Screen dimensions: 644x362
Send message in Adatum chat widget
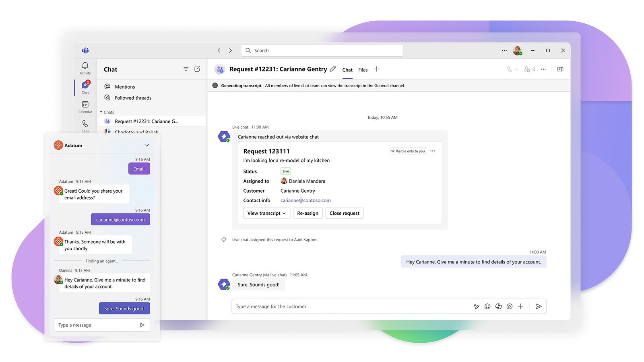[142, 325]
